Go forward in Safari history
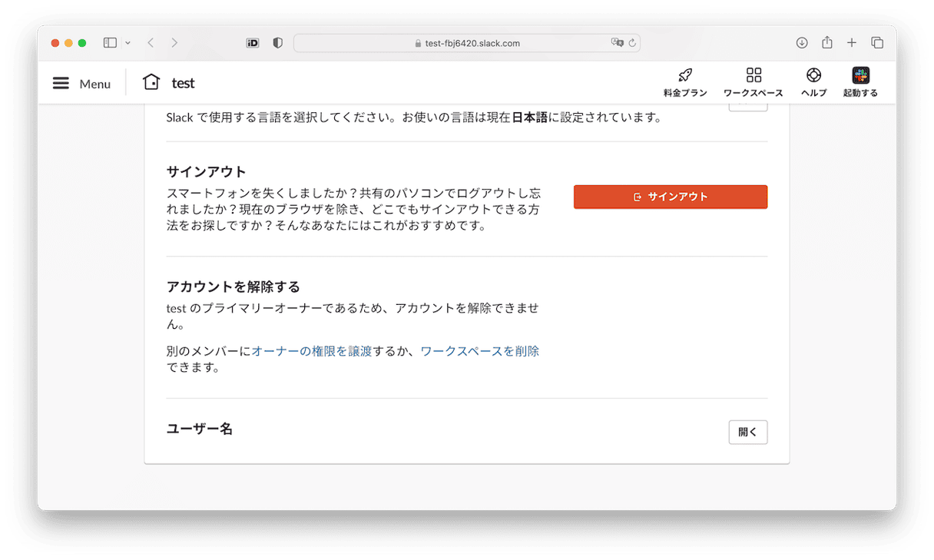934x560 pixels. [x=174, y=43]
